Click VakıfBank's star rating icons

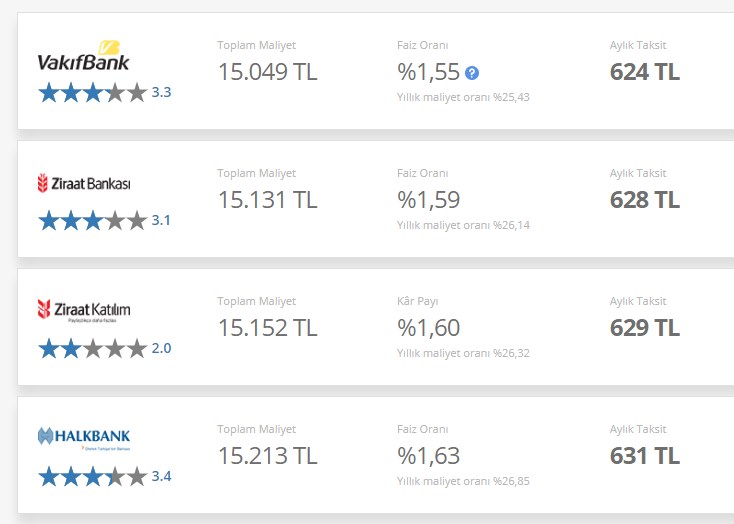(93, 92)
